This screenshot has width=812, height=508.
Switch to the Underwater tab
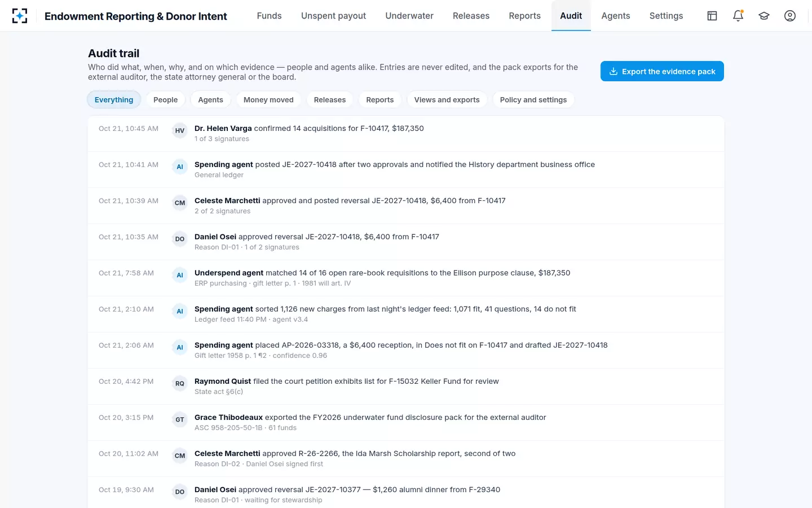[409, 16]
